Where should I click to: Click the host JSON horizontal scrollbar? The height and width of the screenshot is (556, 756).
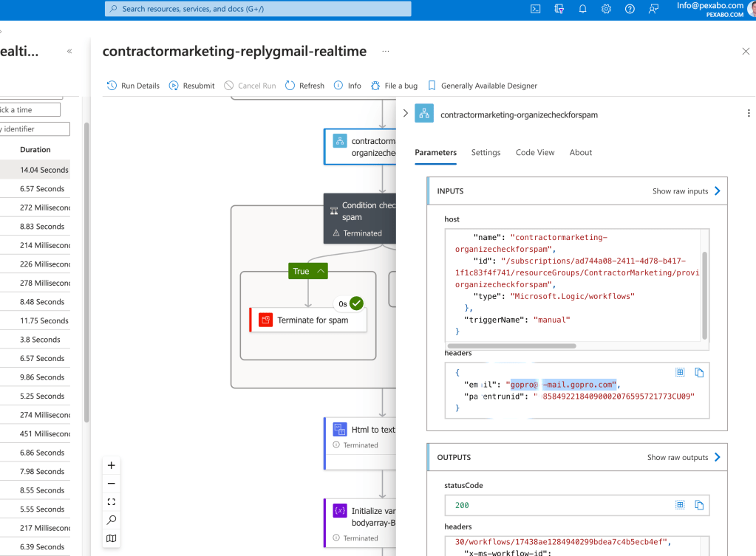511,346
